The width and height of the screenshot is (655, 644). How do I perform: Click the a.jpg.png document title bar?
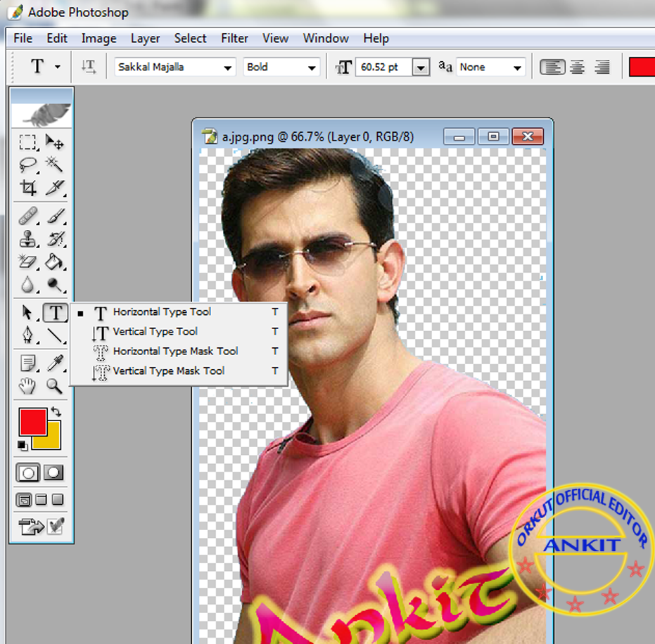pyautogui.click(x=317, y=136)
